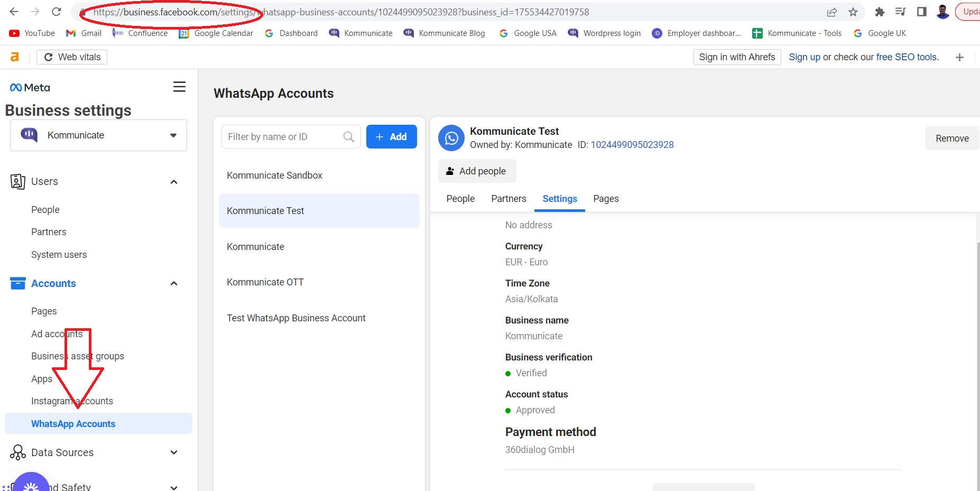
Task: Click the Filter by name or ID field
Action: (x=283, y=137)
